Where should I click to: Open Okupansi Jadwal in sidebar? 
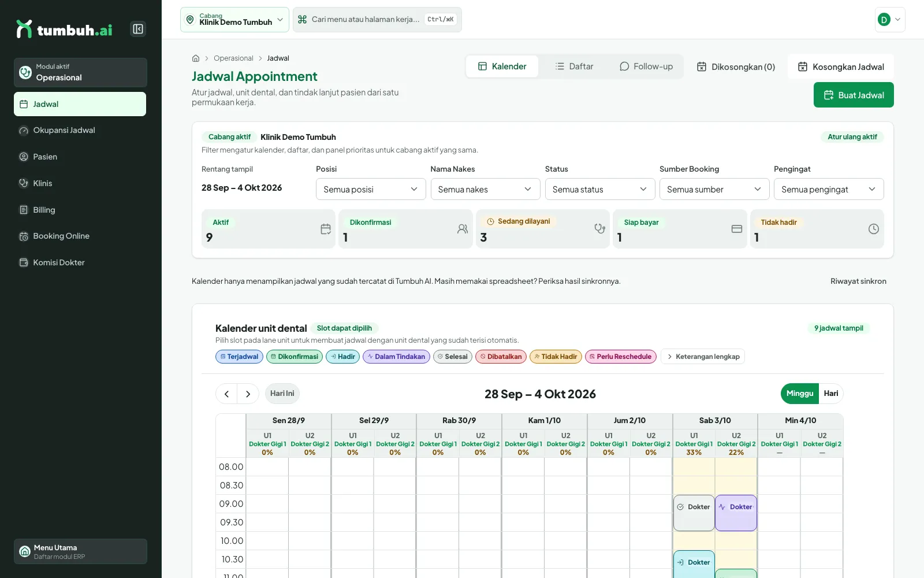coord(80,131)
